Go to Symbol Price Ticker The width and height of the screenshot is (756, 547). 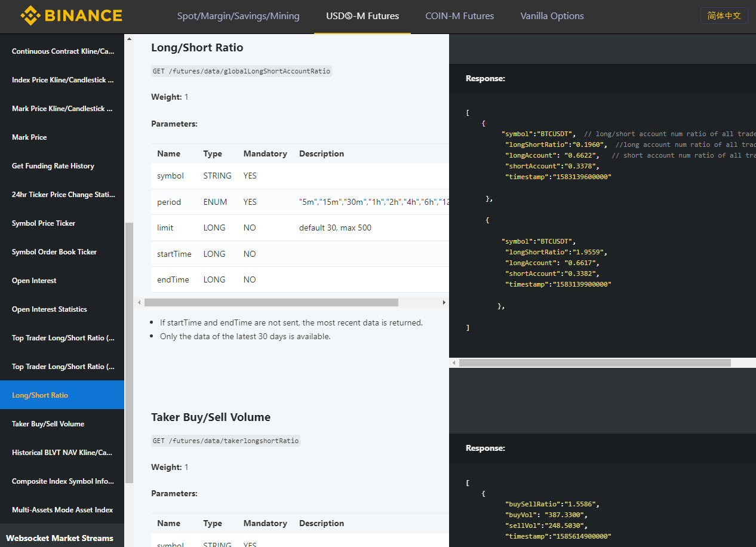click(62, 223)
